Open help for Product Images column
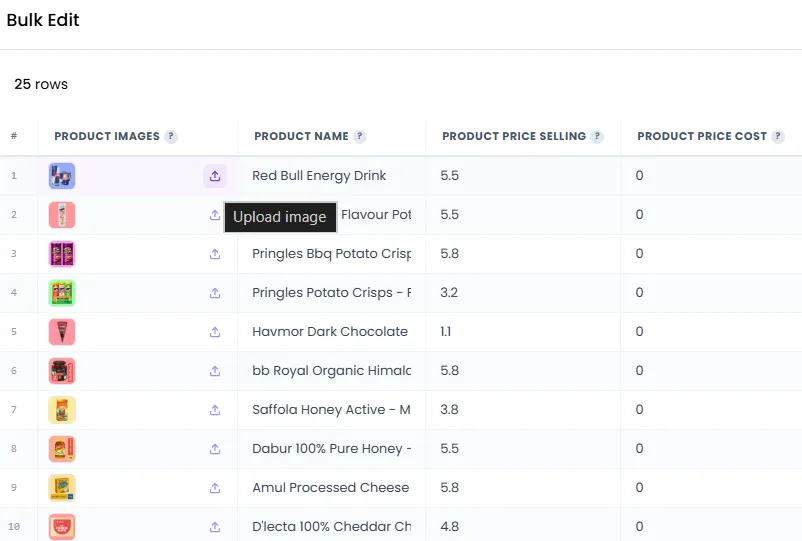 [171, 137]
